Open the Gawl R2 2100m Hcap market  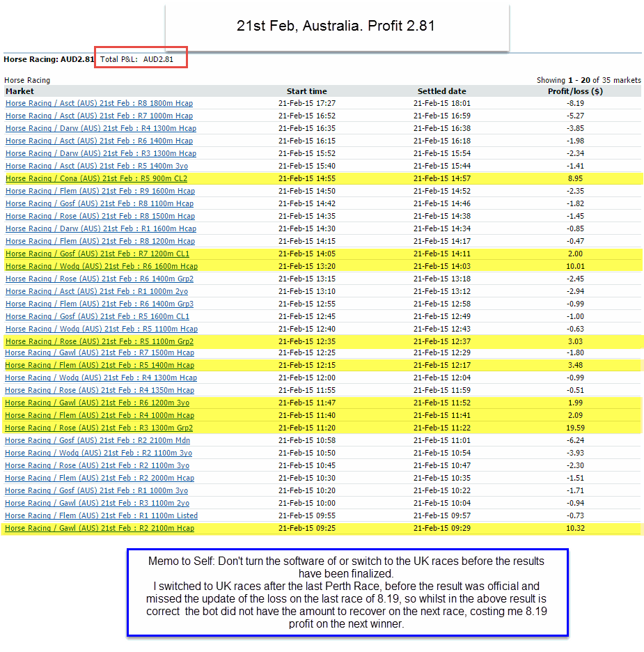pos(100,528)
